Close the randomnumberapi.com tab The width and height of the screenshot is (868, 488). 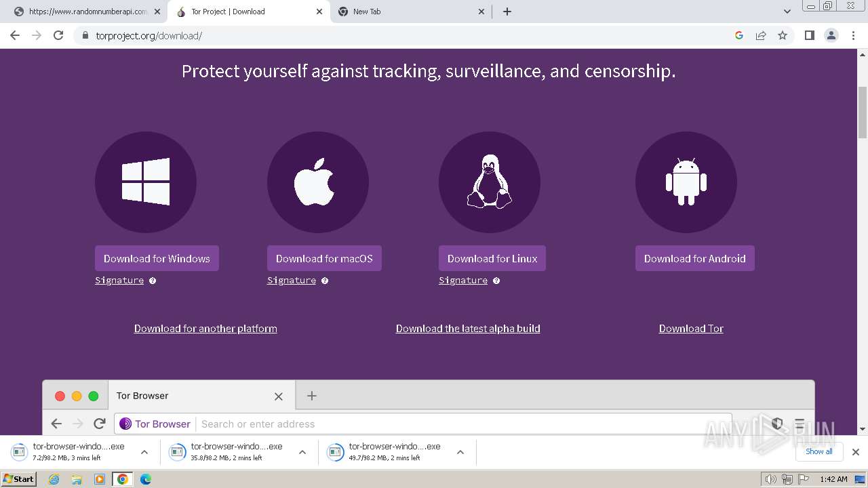click(x=157, y=12)
